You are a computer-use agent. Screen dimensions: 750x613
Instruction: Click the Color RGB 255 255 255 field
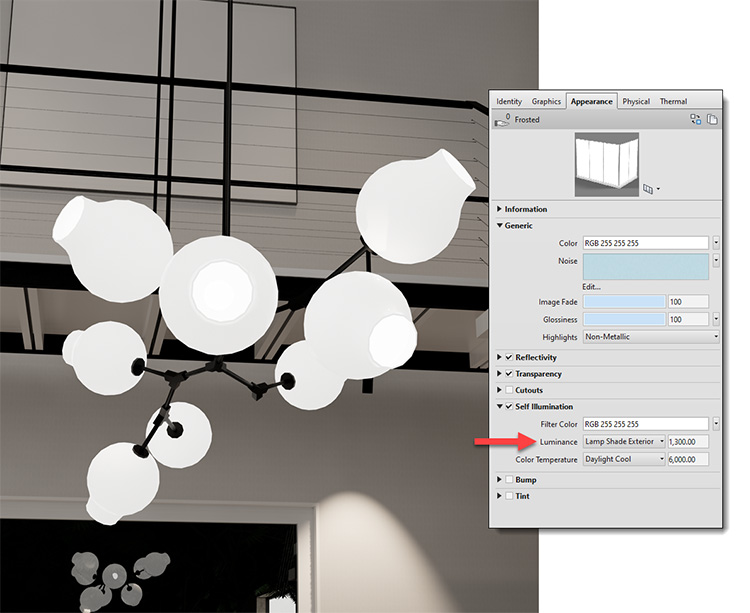point(645,243)
